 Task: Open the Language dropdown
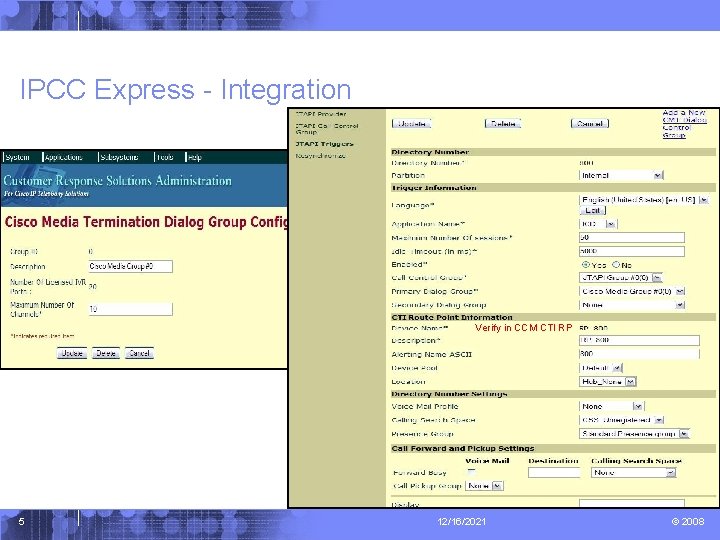(644, 200)
